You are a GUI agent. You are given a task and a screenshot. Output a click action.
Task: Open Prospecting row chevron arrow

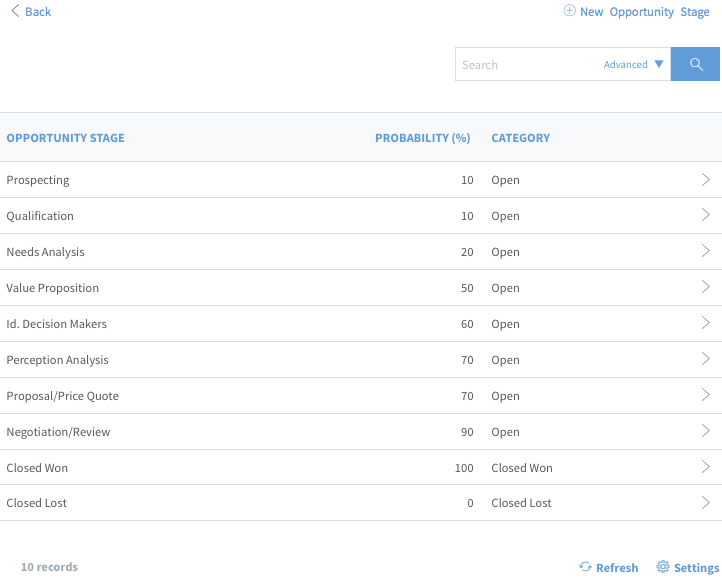tap(705, 180)
